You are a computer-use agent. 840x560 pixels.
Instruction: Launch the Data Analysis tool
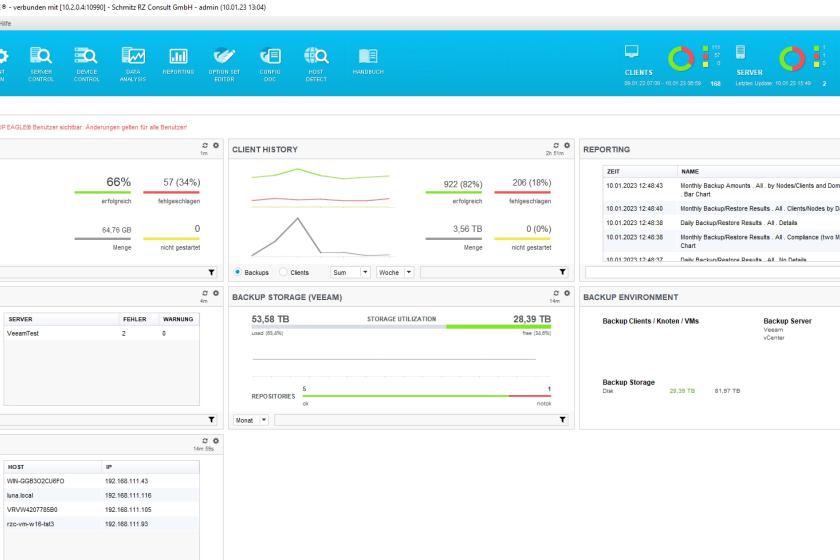coord(133,64)
